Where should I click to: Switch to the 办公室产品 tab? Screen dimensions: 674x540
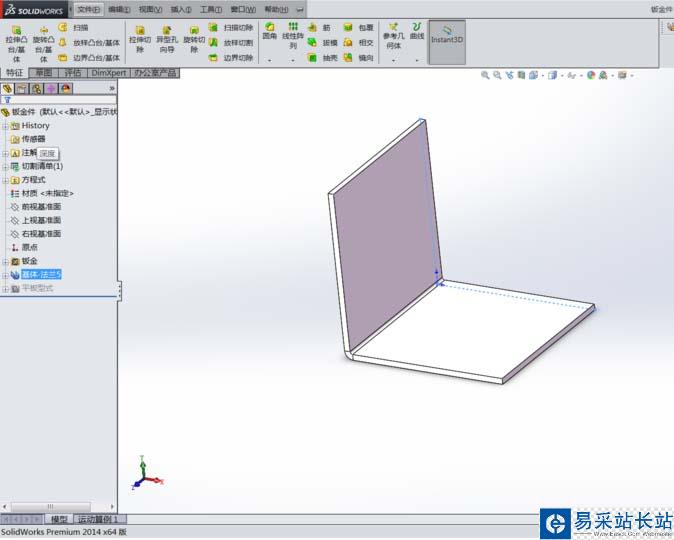(x=155, y=73)
